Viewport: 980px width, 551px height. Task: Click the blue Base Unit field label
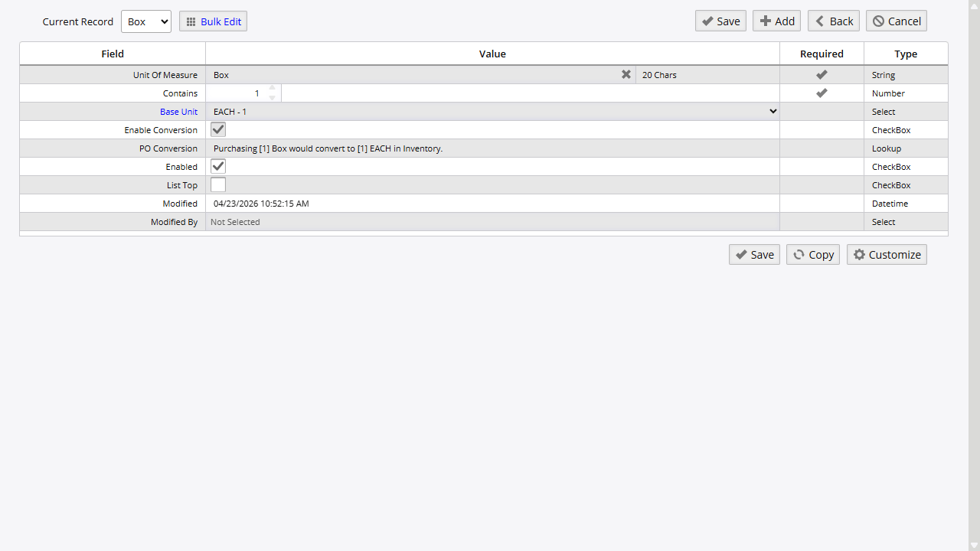point(178,111)
